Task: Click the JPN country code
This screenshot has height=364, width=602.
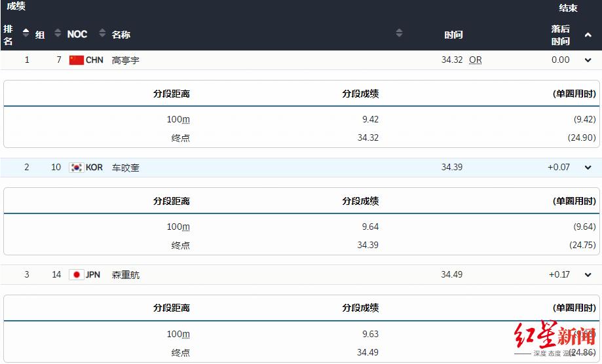Action: [x=93, y=274]
